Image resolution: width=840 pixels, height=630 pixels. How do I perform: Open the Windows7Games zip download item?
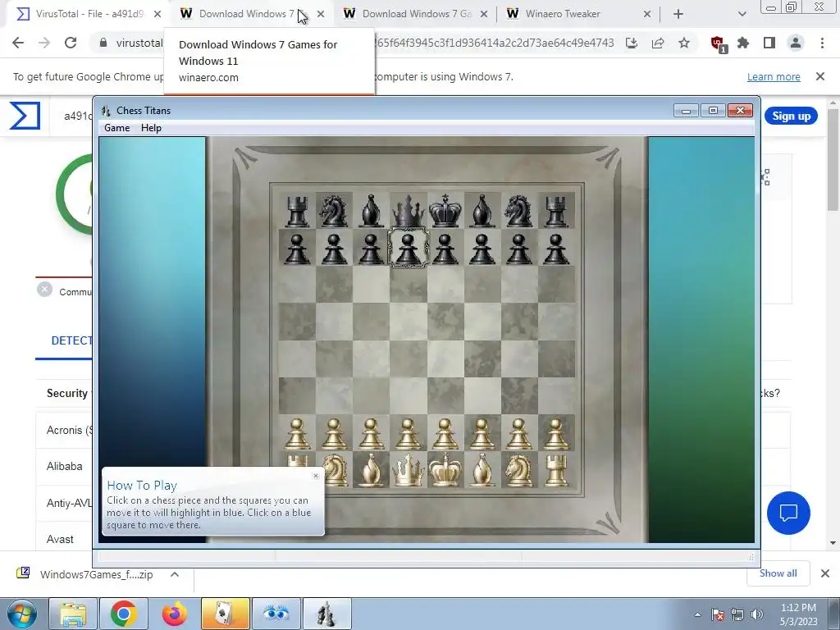tap(97, 574)
